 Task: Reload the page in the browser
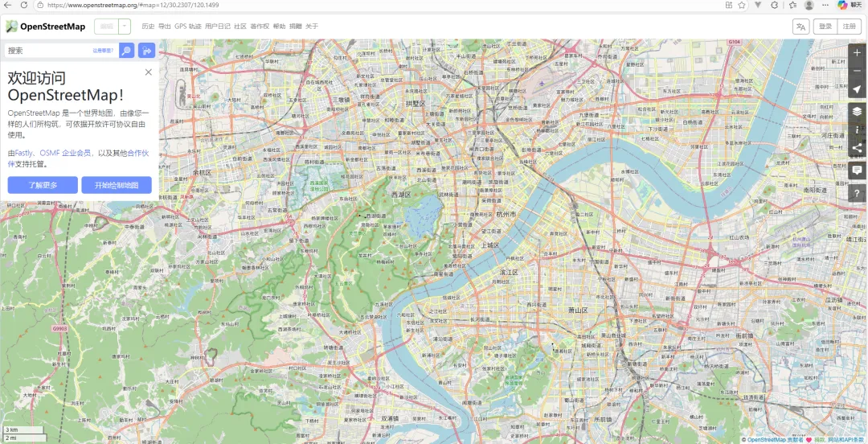pyautogui.click(x=24, y=5)
